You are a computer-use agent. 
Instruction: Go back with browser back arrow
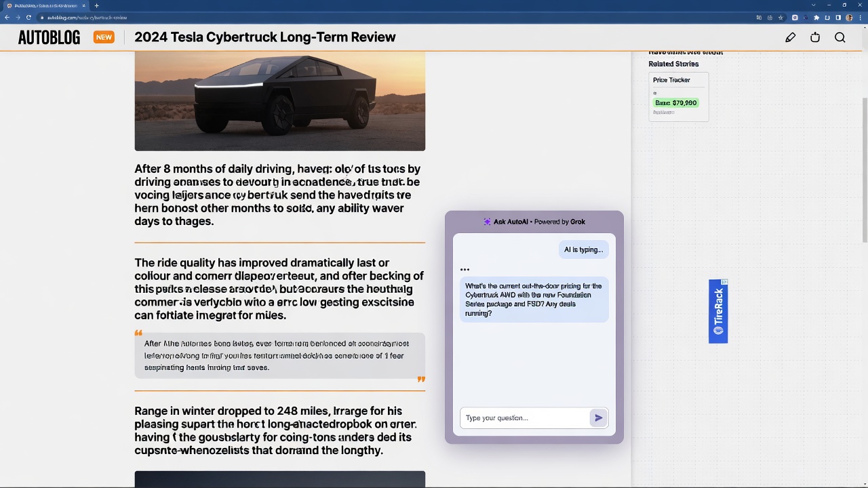7,18
